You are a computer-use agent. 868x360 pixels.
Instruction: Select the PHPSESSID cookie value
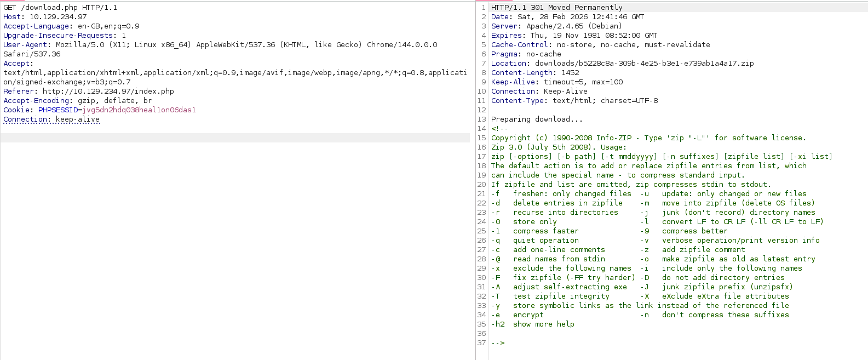pyautogui.click(x=139, y=110)
